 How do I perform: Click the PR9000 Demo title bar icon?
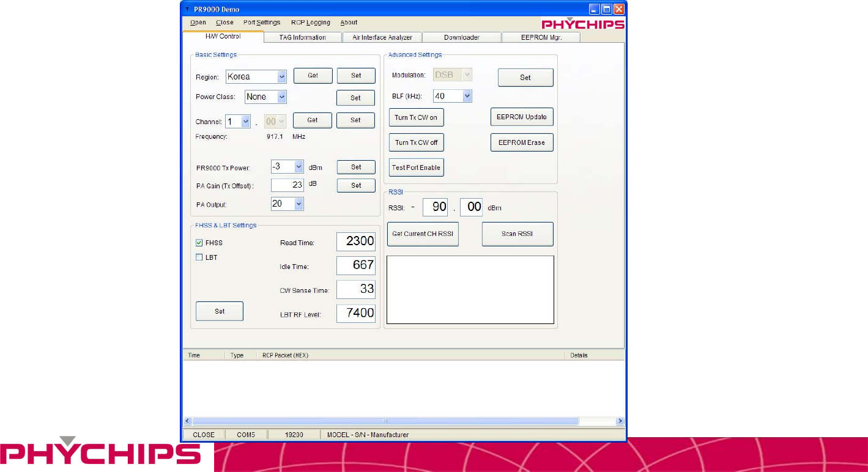click(187, 9)
